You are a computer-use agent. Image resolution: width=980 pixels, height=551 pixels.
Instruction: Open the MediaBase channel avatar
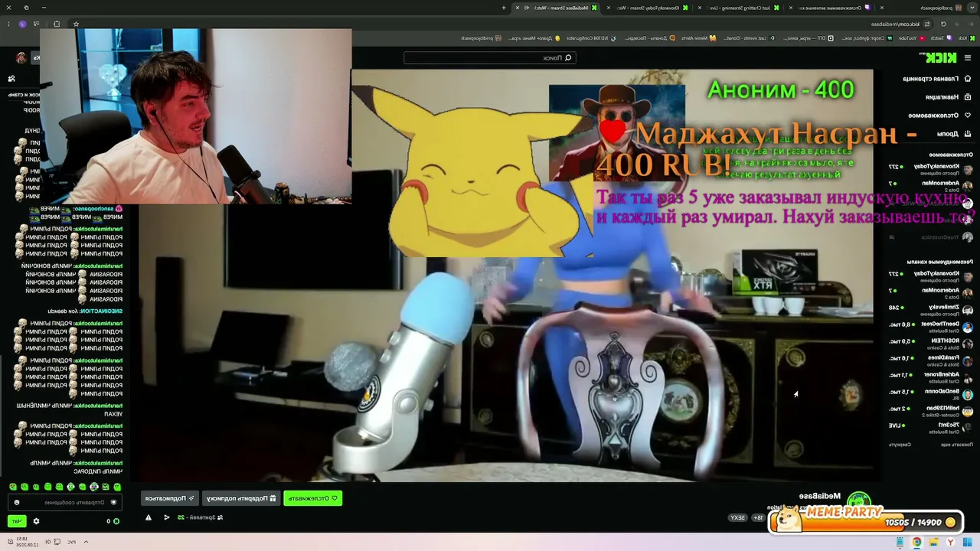859,501
